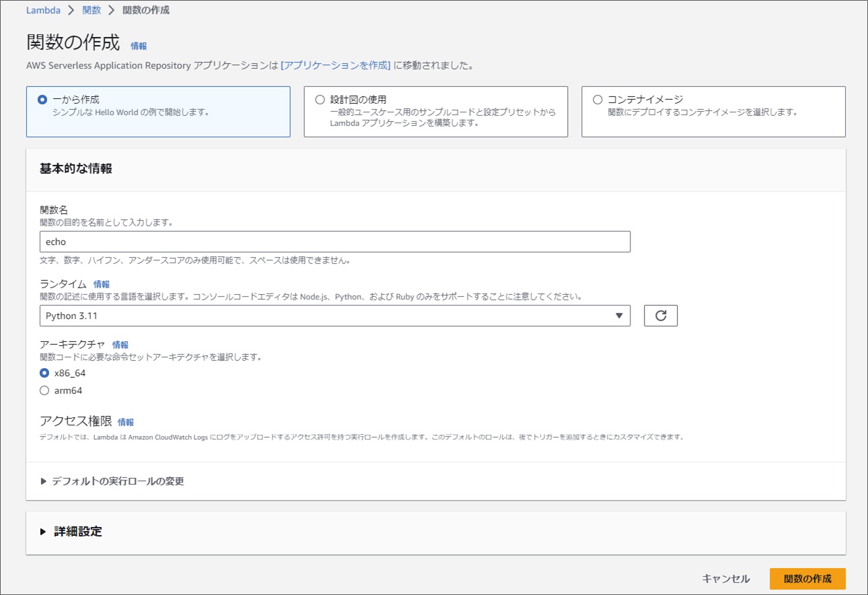
Task: Select the 一から作成 radio option
Action: [43, 100]
